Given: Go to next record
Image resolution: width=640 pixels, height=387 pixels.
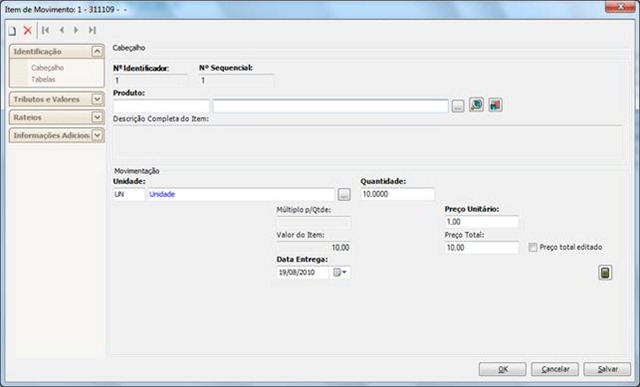Looking at the screenshot, I should [76, 30].
